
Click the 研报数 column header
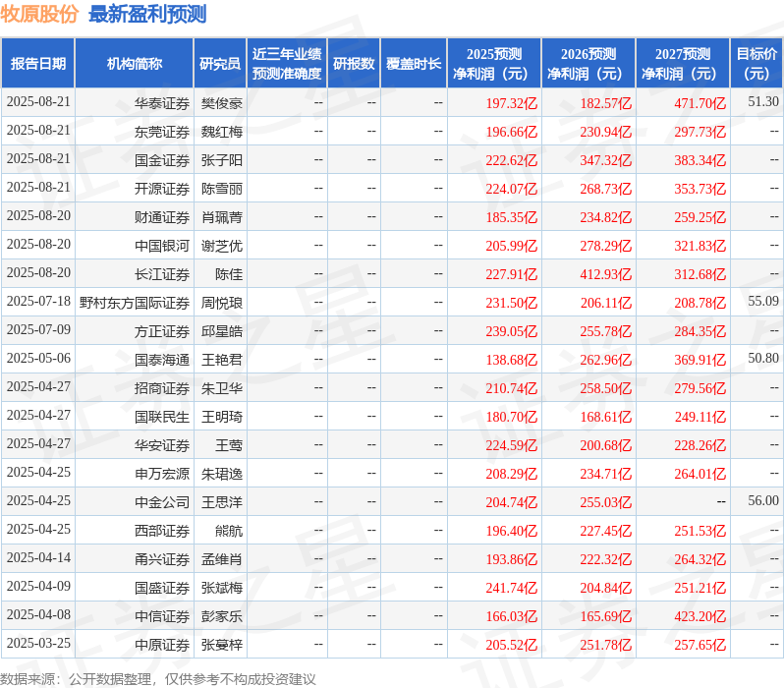coord(354,64)
